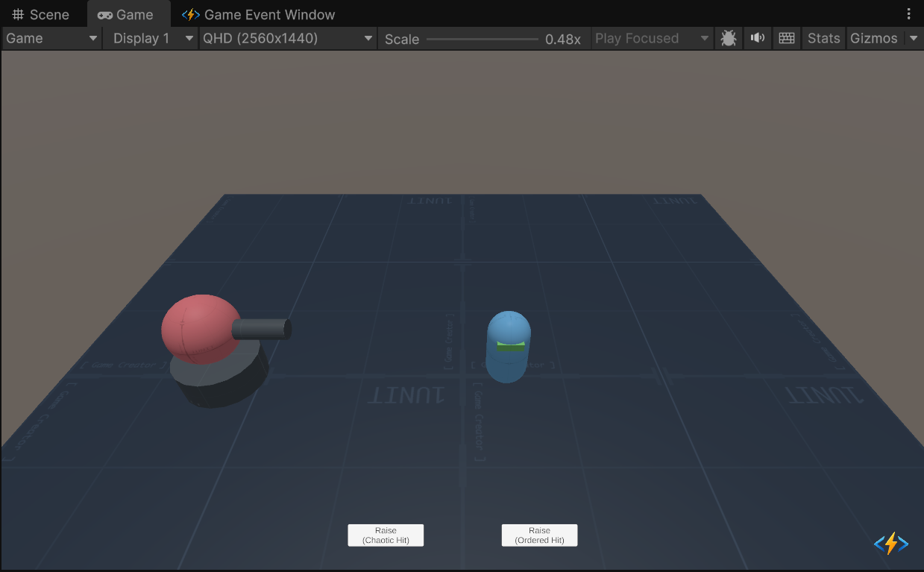
Task: Mute audio with the speaker icon
Action: tap(758, 39)
